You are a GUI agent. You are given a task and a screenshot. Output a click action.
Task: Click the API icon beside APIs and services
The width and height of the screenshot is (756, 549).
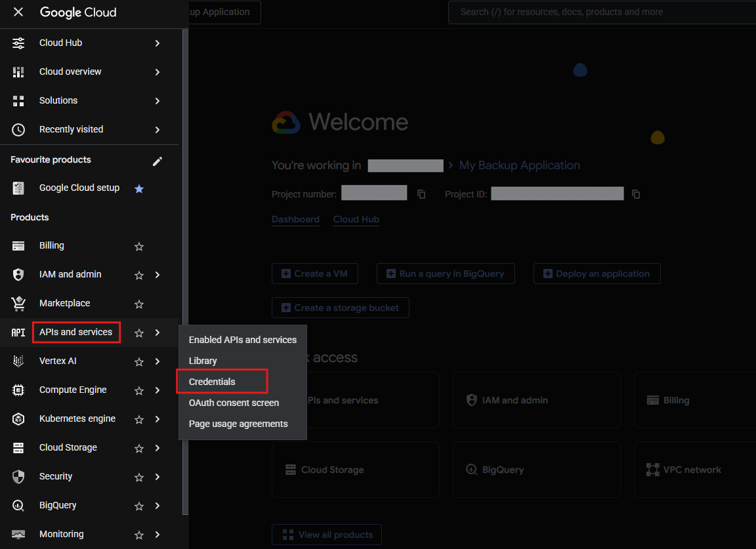(18, 333)
